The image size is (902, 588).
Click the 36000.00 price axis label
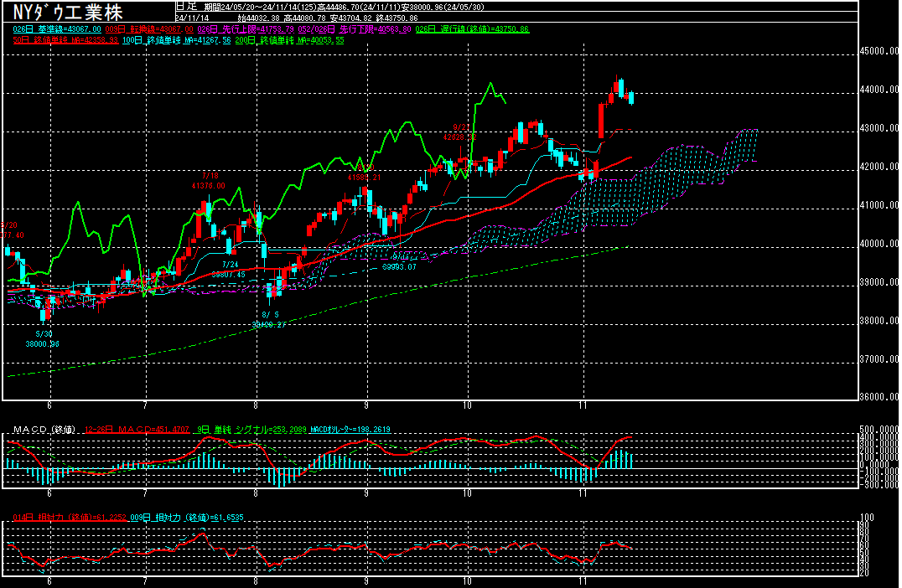879,396
